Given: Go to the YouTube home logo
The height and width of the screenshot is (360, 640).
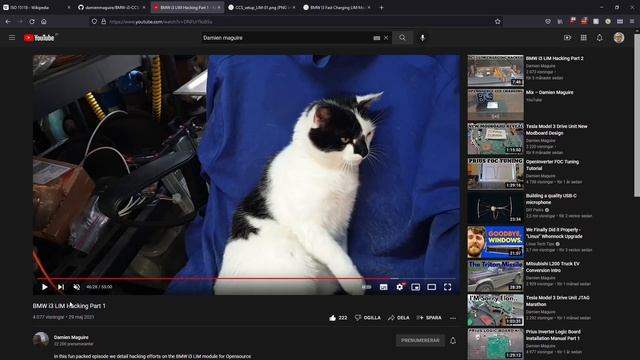Looking at the screenshot, I should [x=39, y=38].
